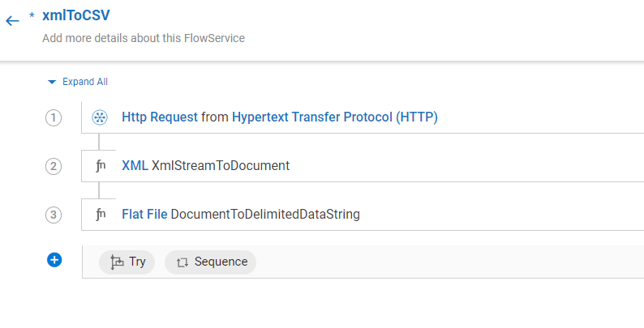Select the fn icon beside XML XmlStreamToDocument

click(x=101, y=166)
